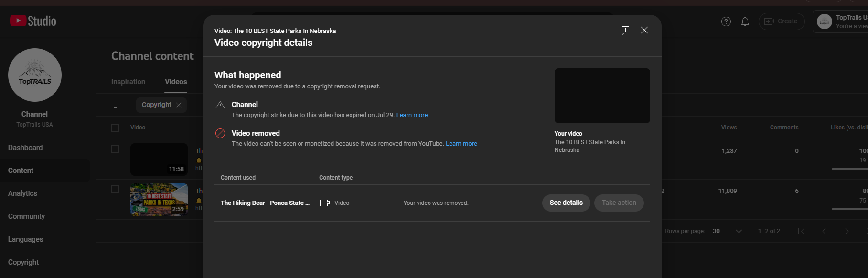Click the See details button
This screenshot has width=868, height=278.
point(566,203)
